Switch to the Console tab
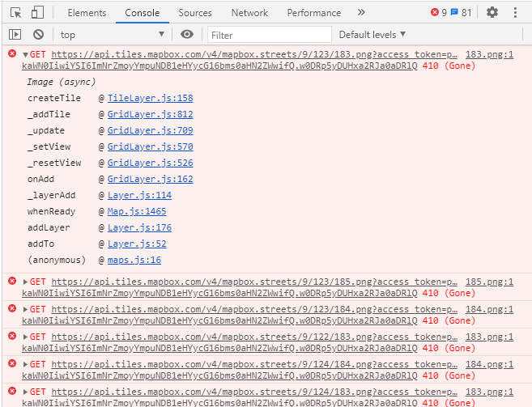Viewport: 532px width, 407px height. [143, 13]
